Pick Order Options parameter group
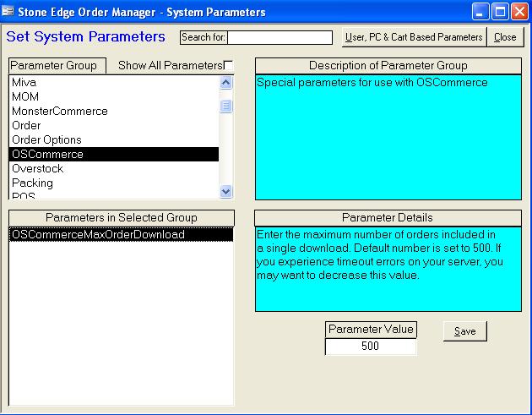The height and width of the screenshot is (415, 532). [x=114, y=140]
